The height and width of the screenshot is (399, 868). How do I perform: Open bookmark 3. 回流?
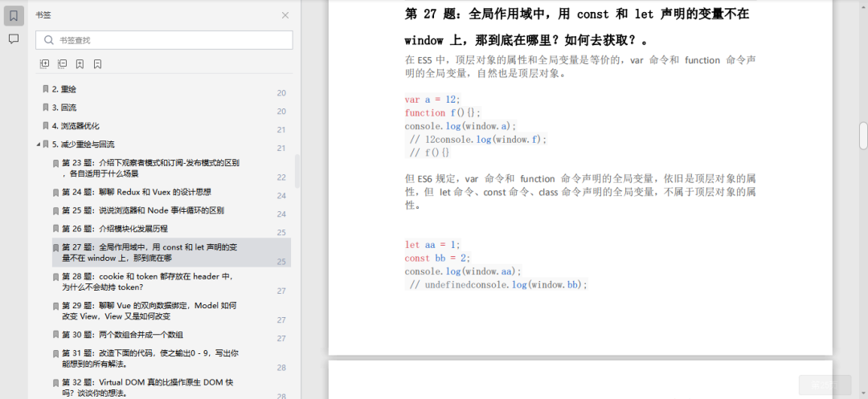coord(64,108)
